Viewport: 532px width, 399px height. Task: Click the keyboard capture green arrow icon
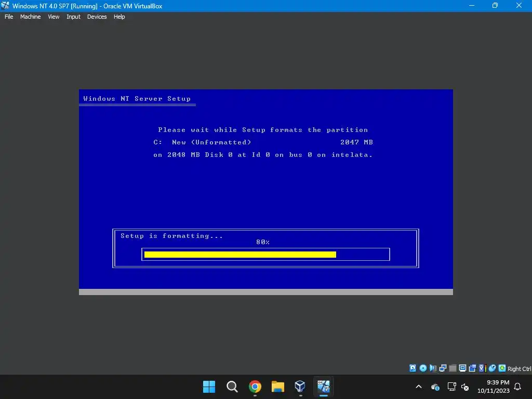click(x=502, y=368)
